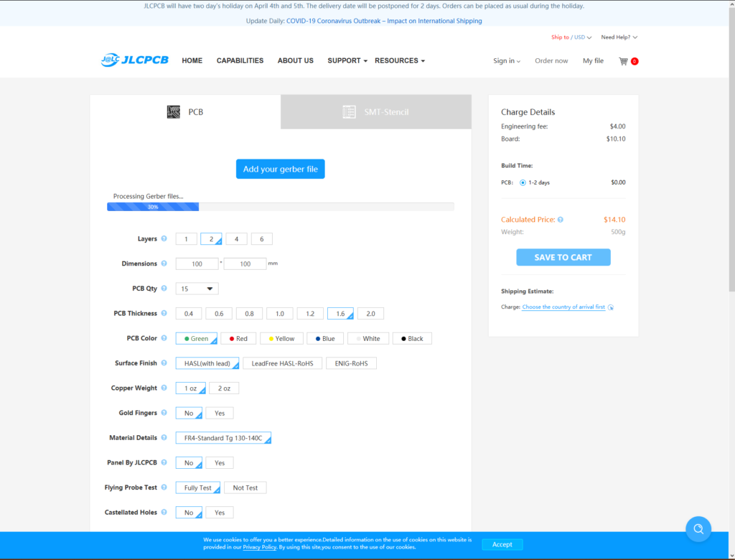Click help icon next to Copper Weight
The height and width of the screenshot is (560, 735).
(x=164, y=388)
